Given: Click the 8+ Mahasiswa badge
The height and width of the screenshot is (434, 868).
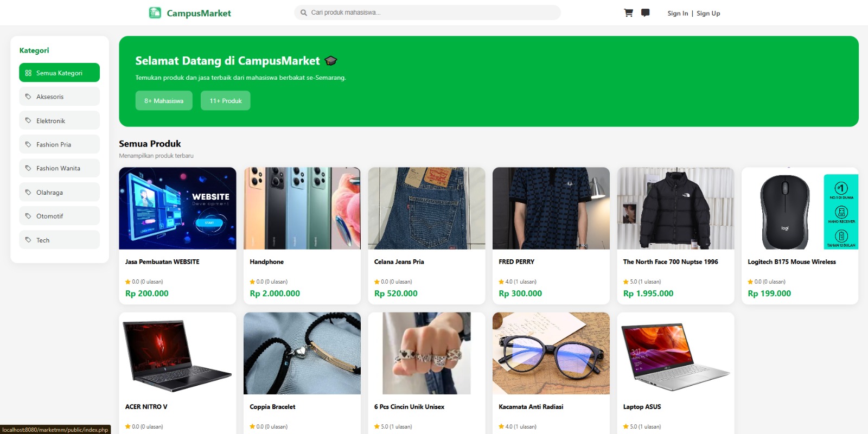Looking at the screenshot, I should coord(164,100).
